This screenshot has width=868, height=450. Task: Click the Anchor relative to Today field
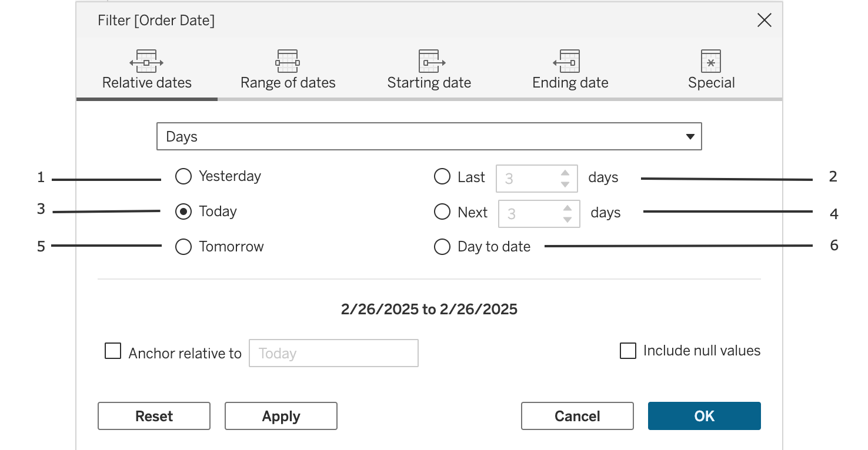333,353
